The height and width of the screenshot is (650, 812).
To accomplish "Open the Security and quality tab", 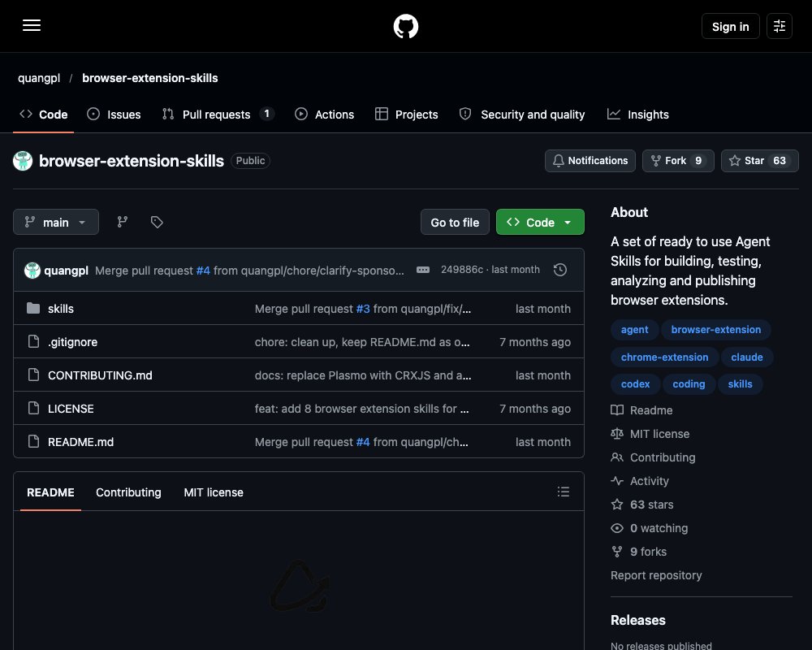I will (x=522, y=115).
